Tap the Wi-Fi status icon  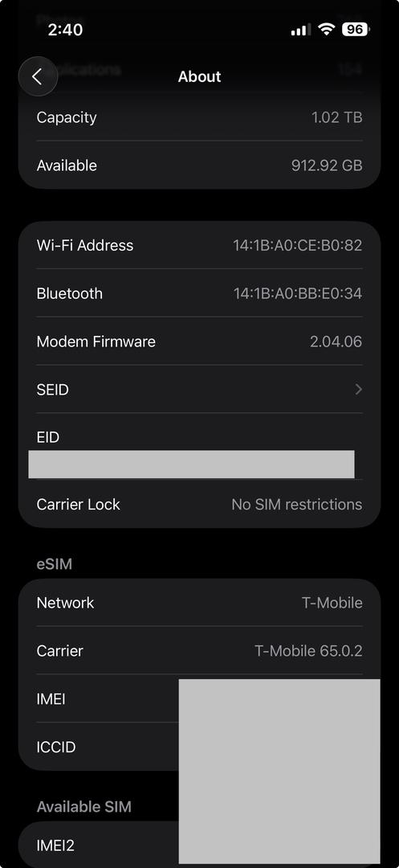tap(327, 30)
